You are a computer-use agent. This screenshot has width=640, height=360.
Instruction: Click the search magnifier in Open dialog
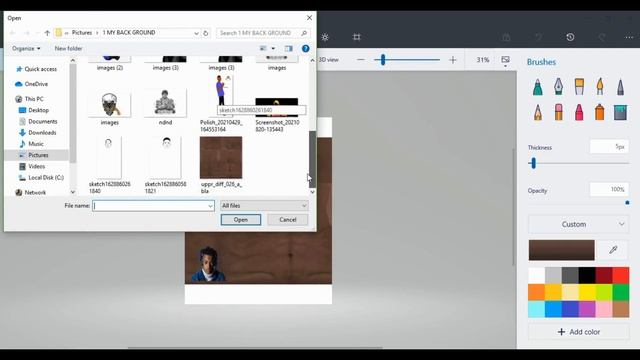[x=304, y=33]
